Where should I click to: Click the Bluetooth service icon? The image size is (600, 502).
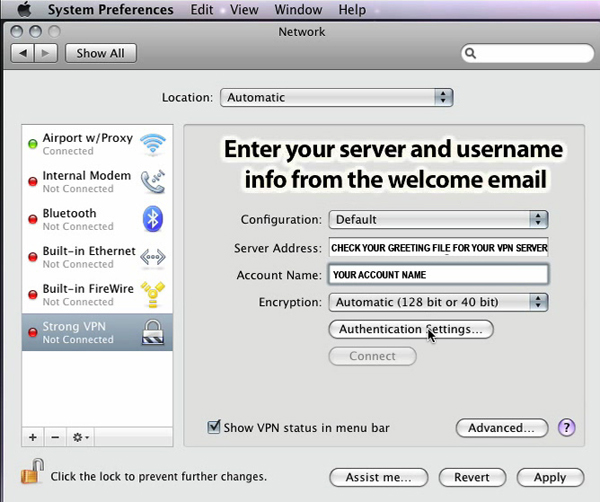[x=153, y=219]
